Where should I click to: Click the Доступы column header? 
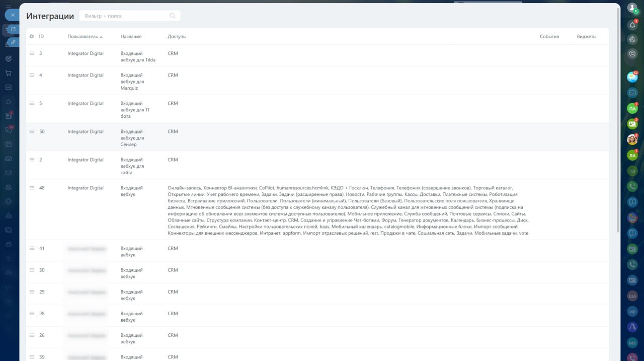tap(177, 37)
